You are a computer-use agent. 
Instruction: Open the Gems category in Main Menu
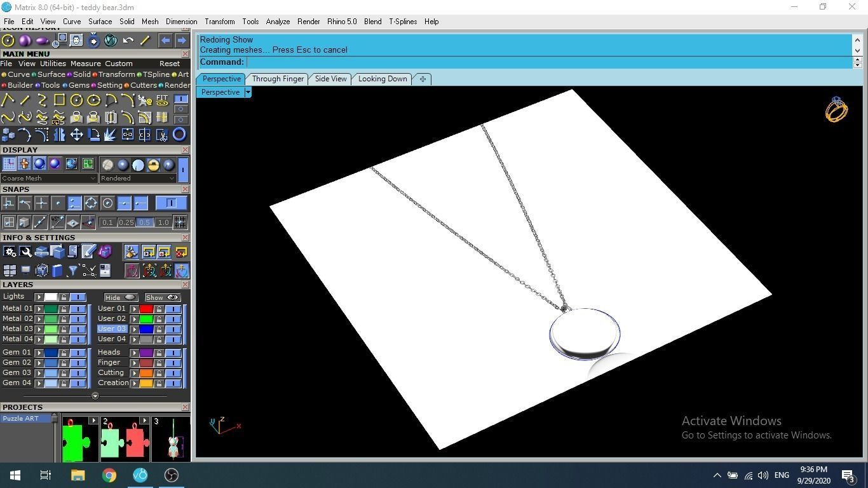coord(79,85)
